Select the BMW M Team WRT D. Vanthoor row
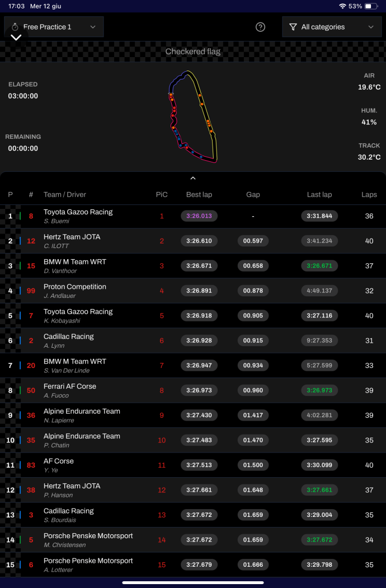 coord(193,266)
